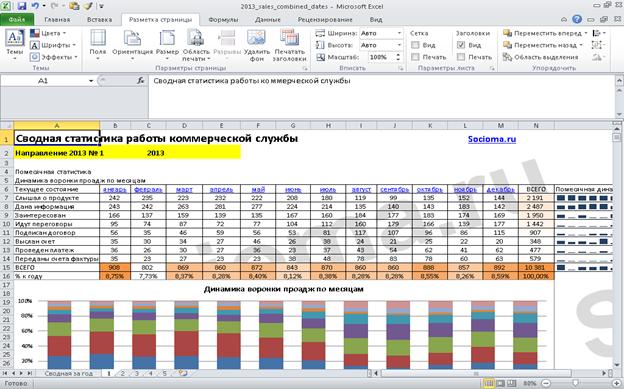Open the Данные ribbon tab
This screenshot has width=624, height=389.
click(x=267, y=20)
